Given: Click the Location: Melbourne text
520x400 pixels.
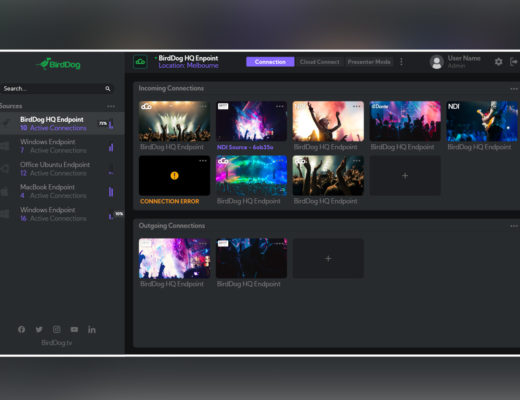Looking at the screenshot, I should coord(188,66).
